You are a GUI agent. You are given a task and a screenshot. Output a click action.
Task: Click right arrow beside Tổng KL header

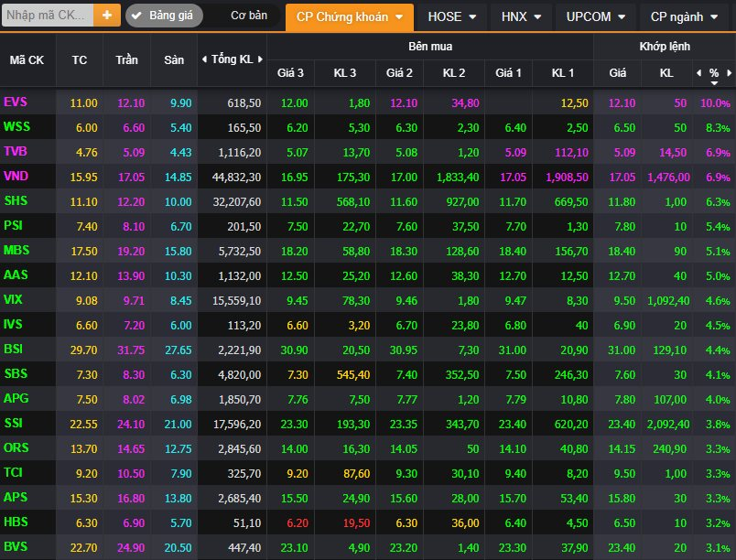260,59
